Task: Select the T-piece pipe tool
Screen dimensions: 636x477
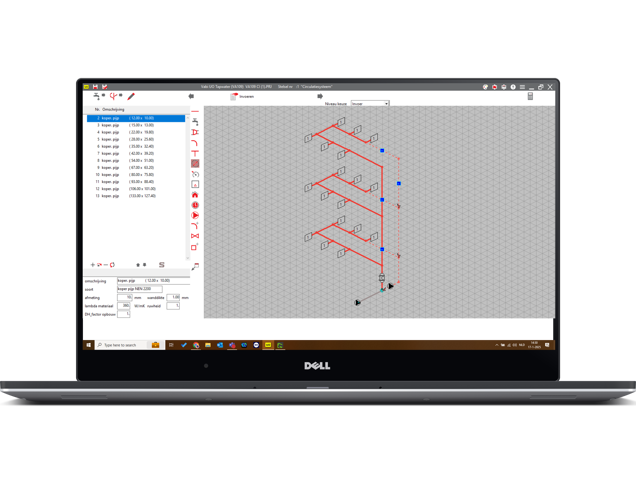Action: (x=195, y=153)
